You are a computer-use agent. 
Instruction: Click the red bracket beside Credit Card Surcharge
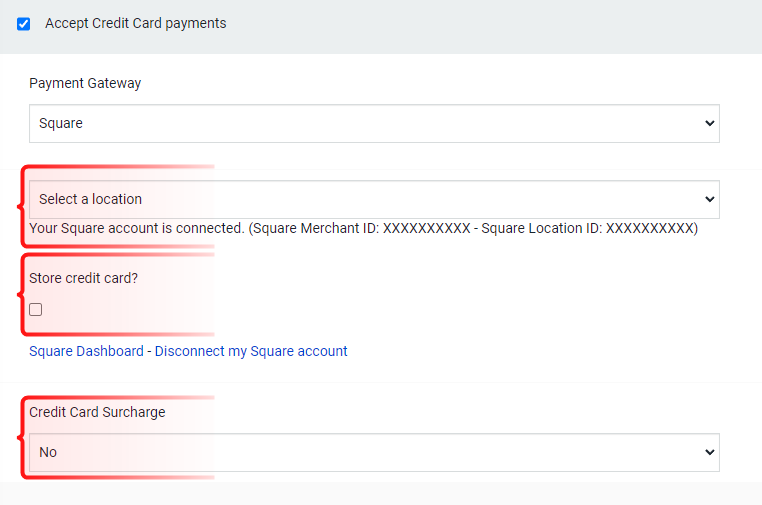[21, 437]
